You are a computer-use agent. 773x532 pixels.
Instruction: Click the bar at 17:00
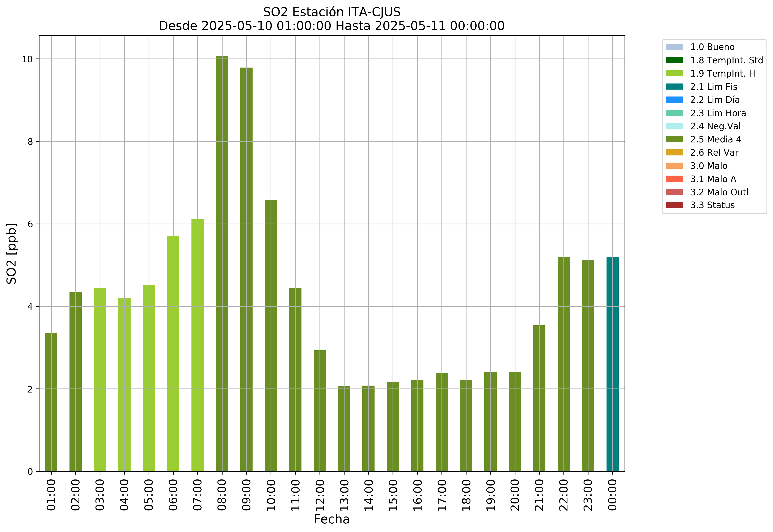click(x=441, y=422)
